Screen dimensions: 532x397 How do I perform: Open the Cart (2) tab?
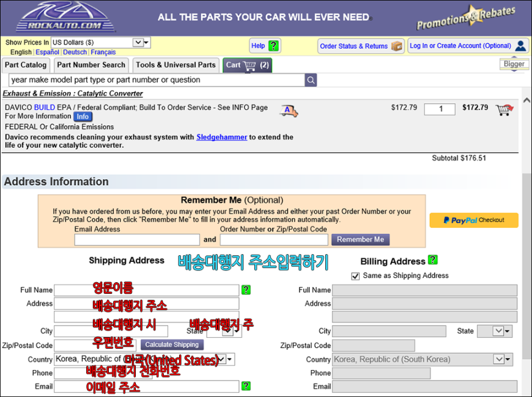(247, 65)
